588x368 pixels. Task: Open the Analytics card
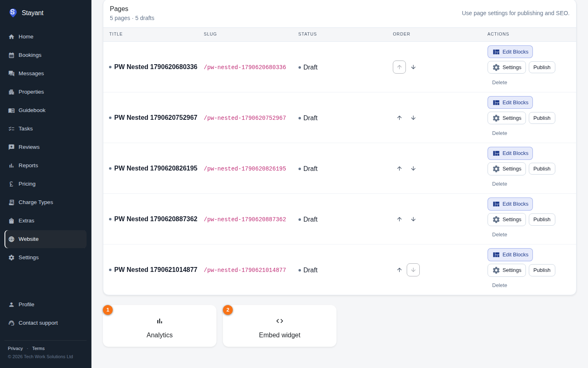click(160, 326)
